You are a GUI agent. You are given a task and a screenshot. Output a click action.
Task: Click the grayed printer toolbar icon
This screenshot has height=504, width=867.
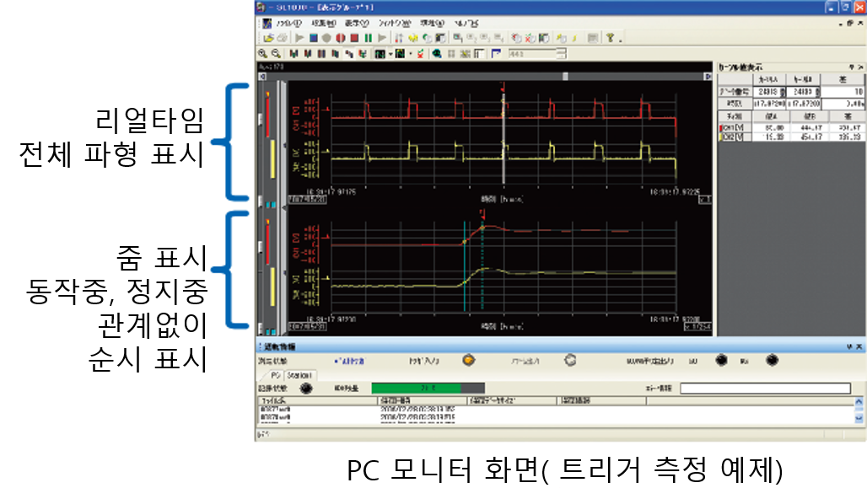pos(282,38)
